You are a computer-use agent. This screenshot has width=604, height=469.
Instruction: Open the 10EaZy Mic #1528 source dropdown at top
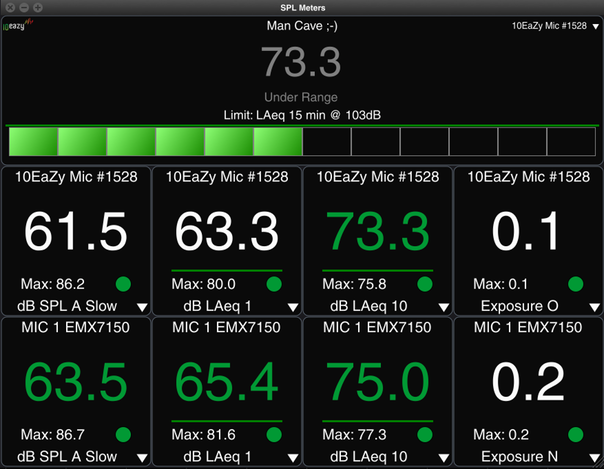(553, 23)
